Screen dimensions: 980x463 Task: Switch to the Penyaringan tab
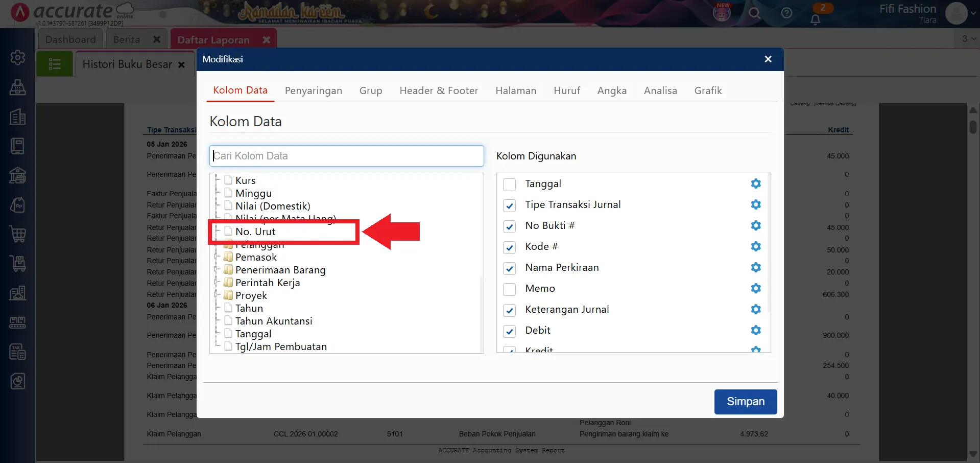click(x=313, y=91)
